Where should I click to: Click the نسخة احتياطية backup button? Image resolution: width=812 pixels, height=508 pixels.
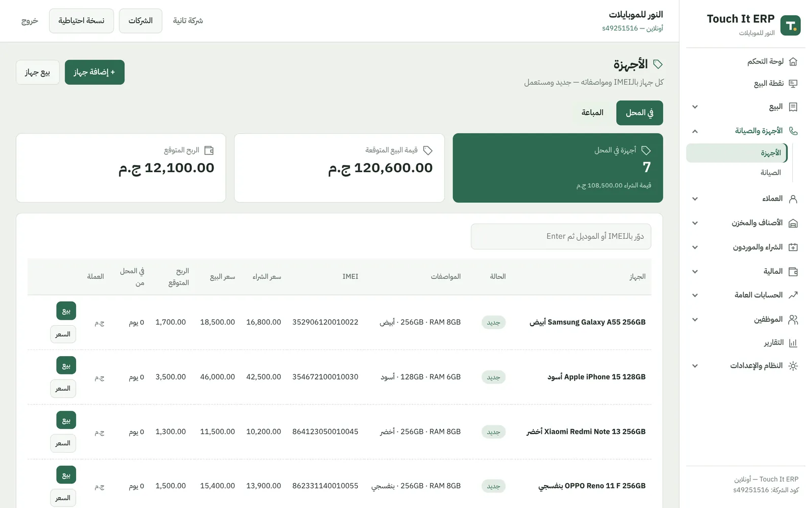[81, 21]
